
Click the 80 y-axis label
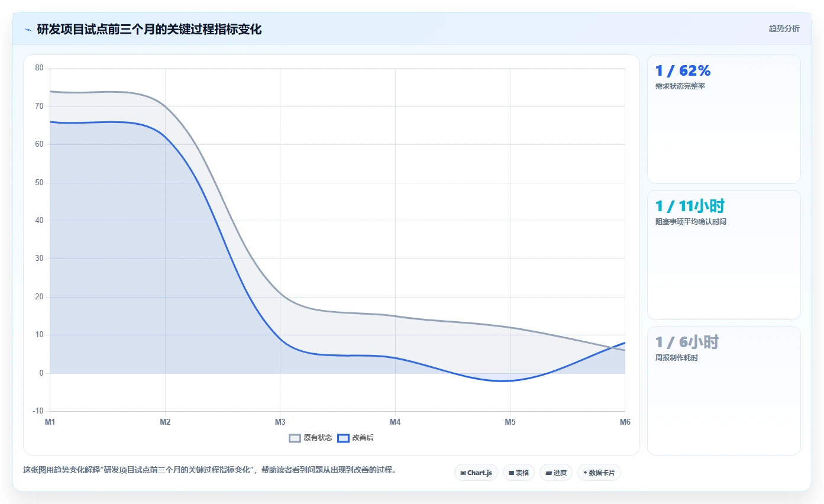click(x=40, y=68)
